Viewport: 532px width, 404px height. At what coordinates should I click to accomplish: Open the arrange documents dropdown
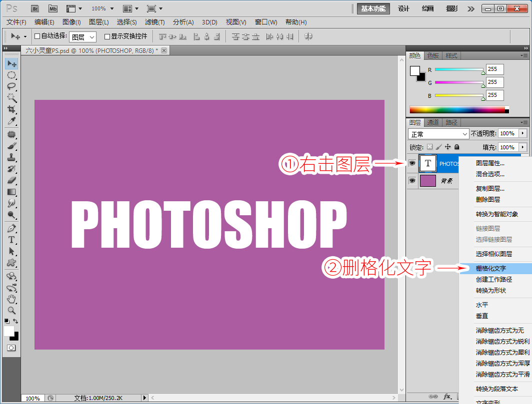pyautogui.click(x=130, y=9)
